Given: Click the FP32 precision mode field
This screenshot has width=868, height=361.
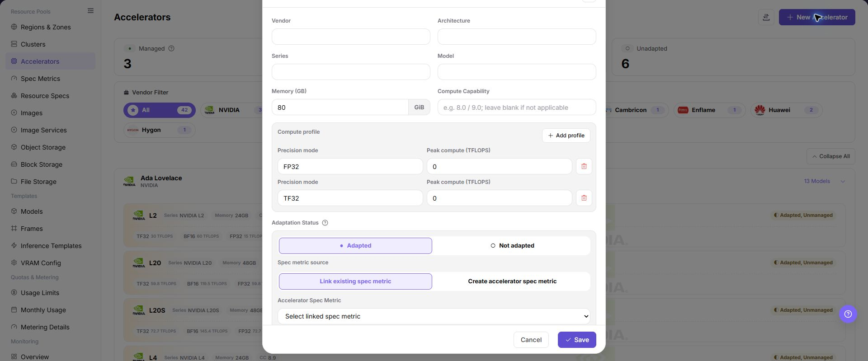Looking at the screenshot, I should click(x=350, y=167).
